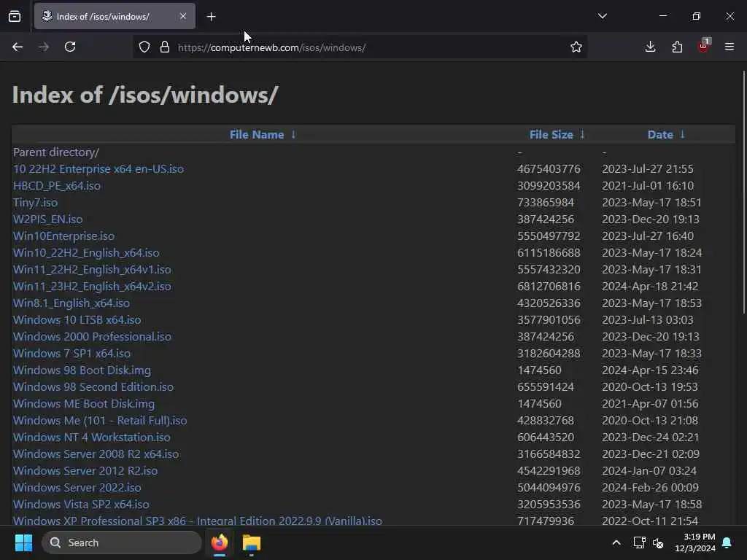Click the page vertical scrollbar
Viewport: 747px width, 560px height.
(743, 192)
